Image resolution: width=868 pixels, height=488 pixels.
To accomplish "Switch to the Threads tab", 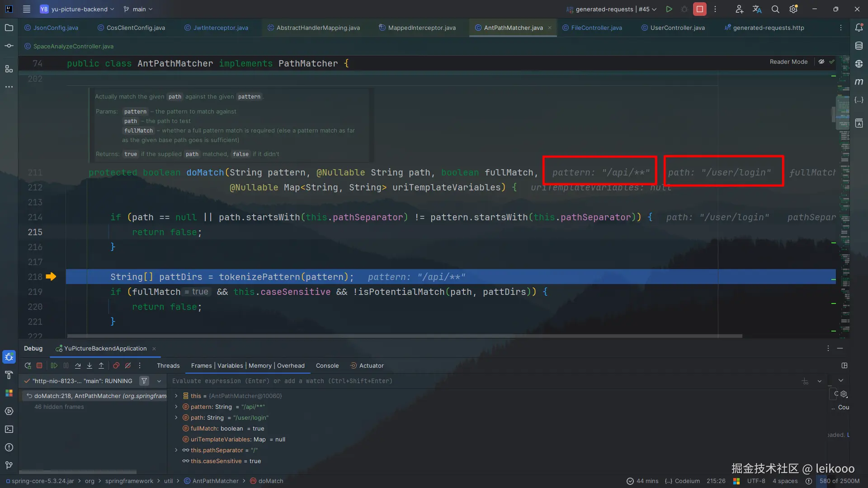I will [168, 365].
